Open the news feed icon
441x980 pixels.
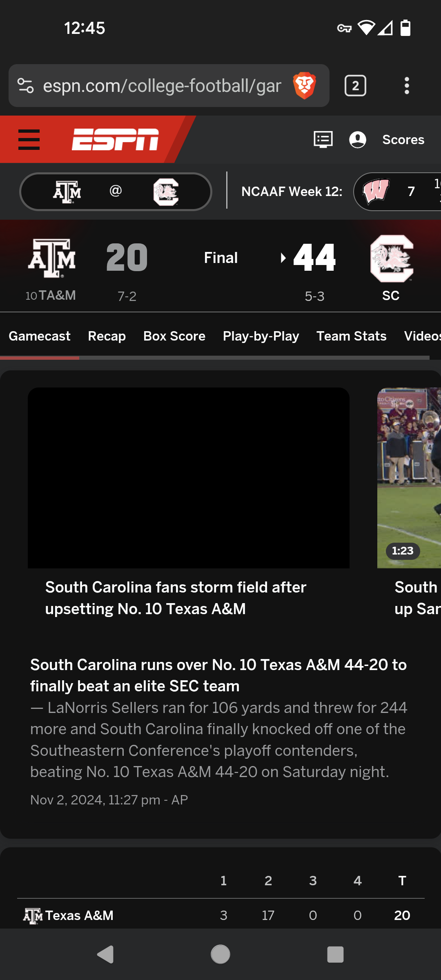(x=323, y=140)
